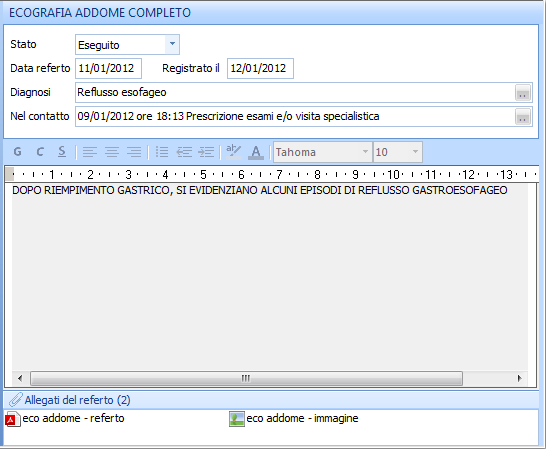Toggle italic (C) formatting
The width and height of the screenshot is (546, 449).
click(40, 152)
